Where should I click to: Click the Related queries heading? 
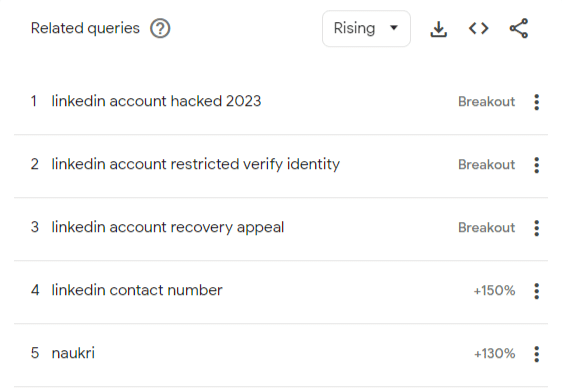(85, 28)
